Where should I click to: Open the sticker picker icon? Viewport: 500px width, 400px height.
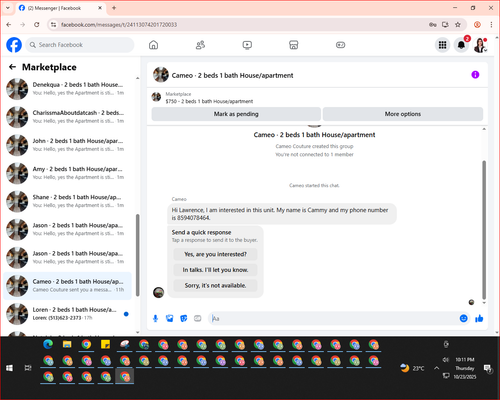pyautogui.click(x=184, y=318)
